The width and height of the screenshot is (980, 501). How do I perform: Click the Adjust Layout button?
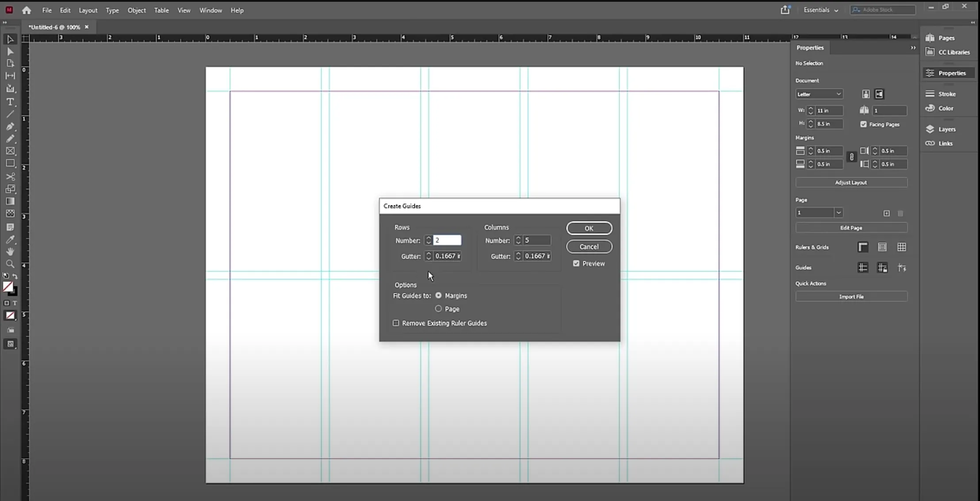(x=851, y=182)
